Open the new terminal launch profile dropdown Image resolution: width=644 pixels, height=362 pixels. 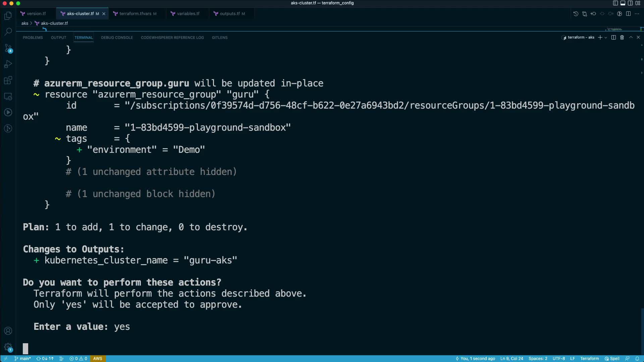click(x=606, y=38)
